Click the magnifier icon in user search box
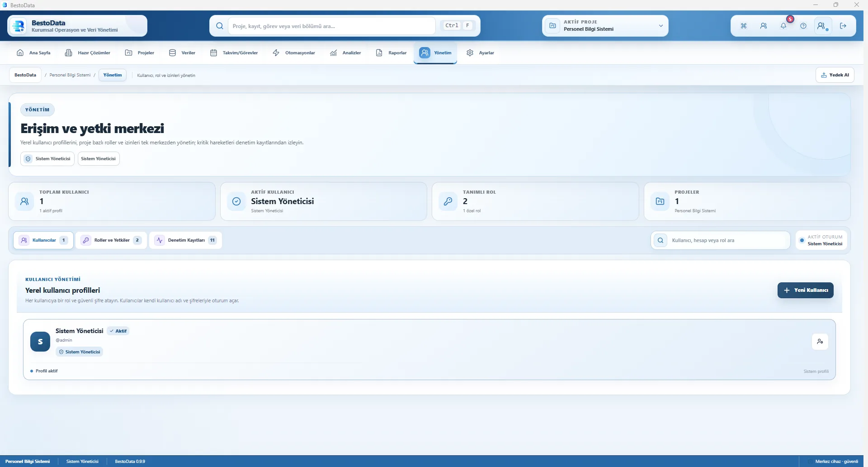The height and width of the screenshot is (467, 868). [x=660, y=240]
